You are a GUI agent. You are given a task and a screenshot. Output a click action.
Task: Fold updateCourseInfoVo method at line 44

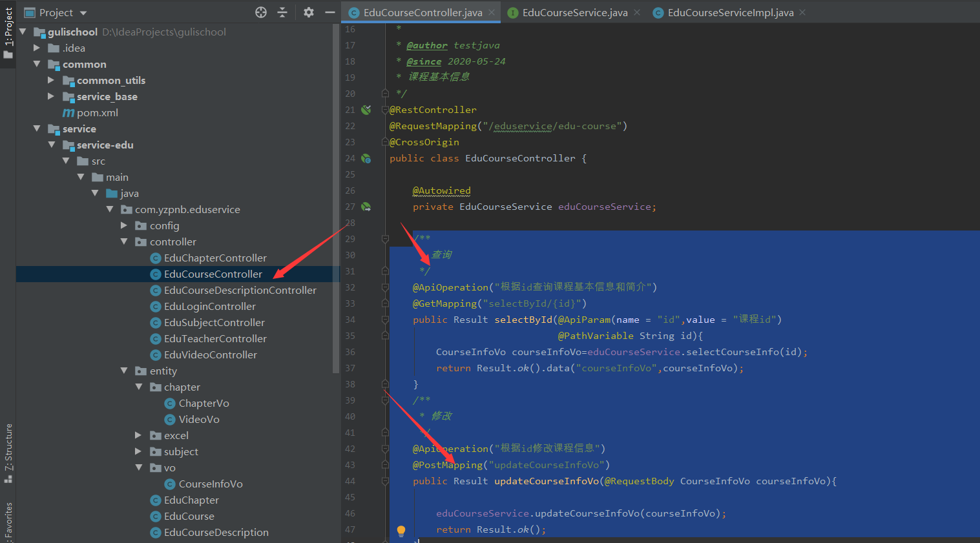pyautogui.click(x=385, y=481)
